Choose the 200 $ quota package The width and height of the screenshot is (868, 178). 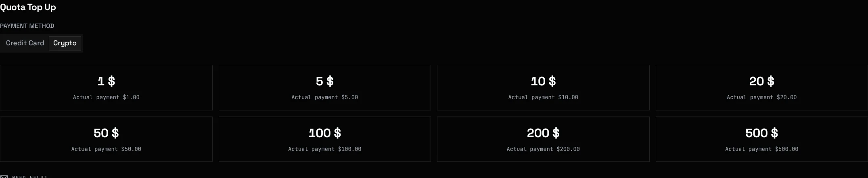[543, 139]
